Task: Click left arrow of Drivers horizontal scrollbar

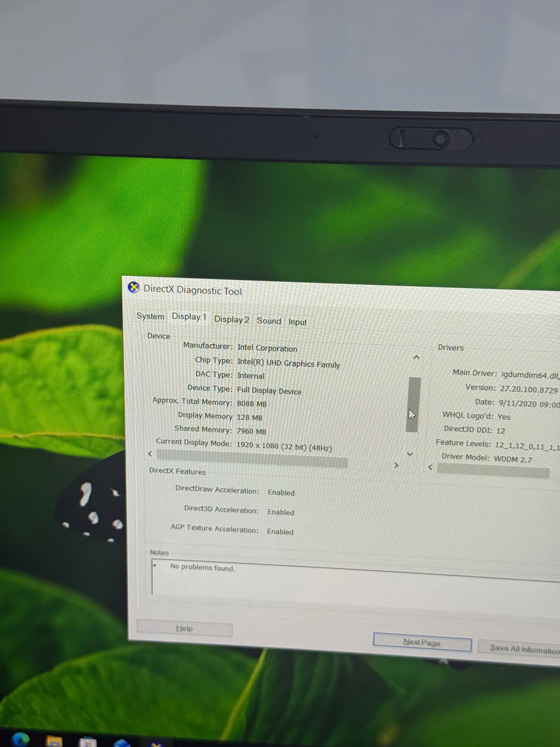Action: 430,467
